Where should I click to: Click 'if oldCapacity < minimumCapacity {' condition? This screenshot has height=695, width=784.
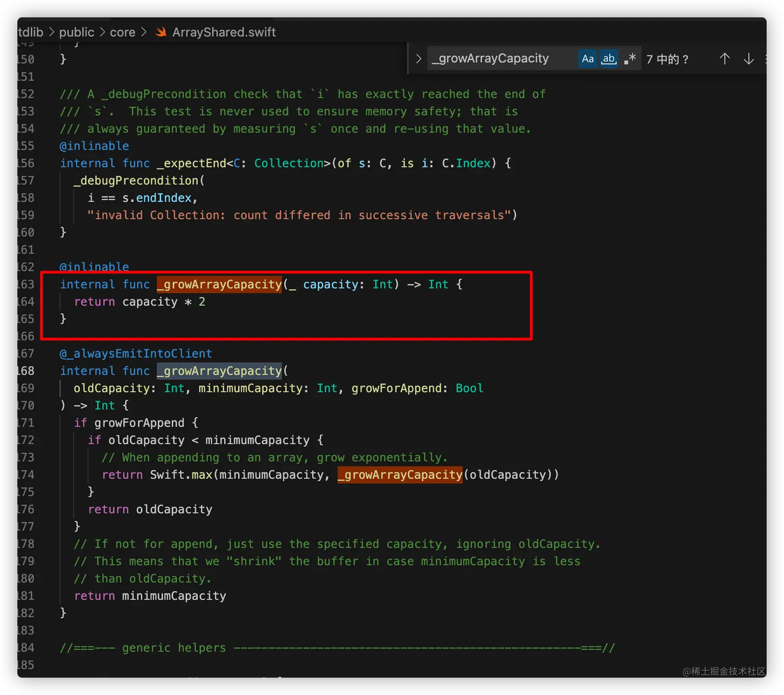pyautogui.click(x=205, y=440)
